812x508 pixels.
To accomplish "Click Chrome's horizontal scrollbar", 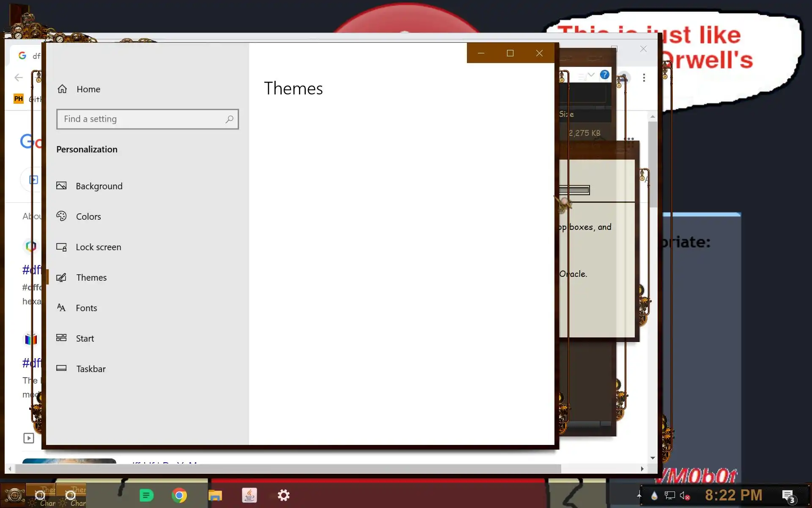I will click(288, 469).
